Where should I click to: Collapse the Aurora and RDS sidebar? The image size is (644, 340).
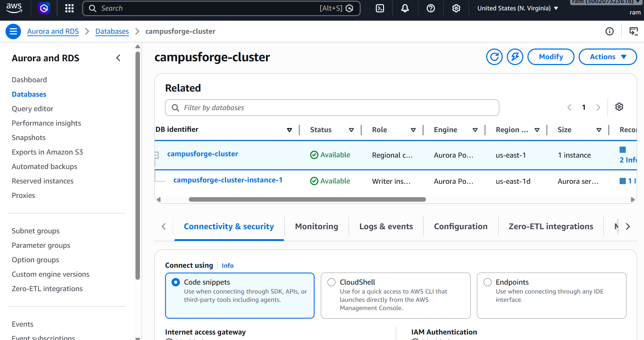click(118, 58)
